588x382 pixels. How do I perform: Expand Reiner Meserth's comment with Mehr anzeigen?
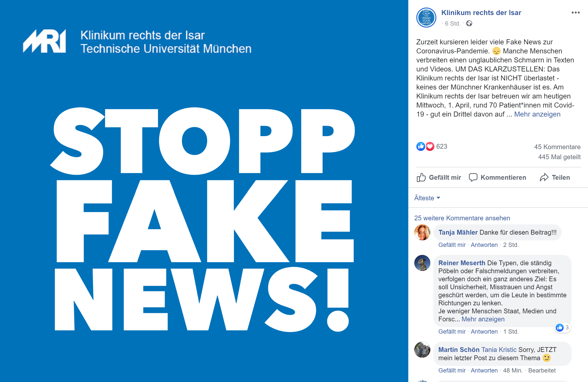(x=483, y=319)
